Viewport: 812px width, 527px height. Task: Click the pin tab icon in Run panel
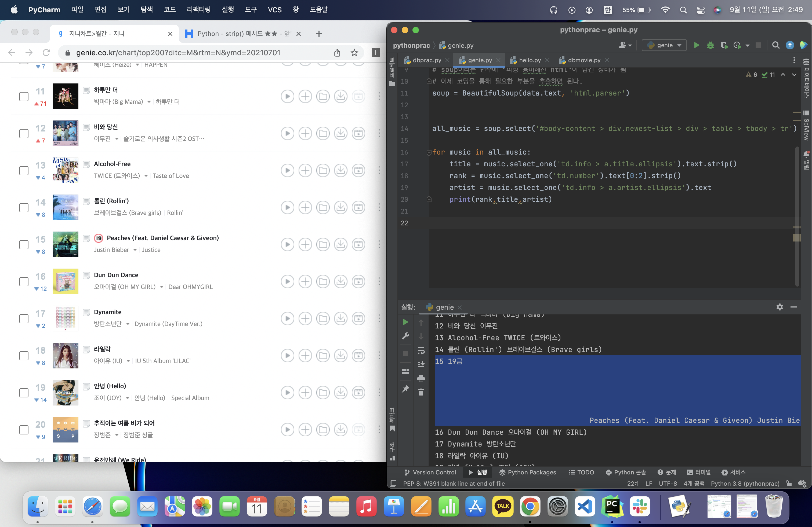(x=405, y=389)
